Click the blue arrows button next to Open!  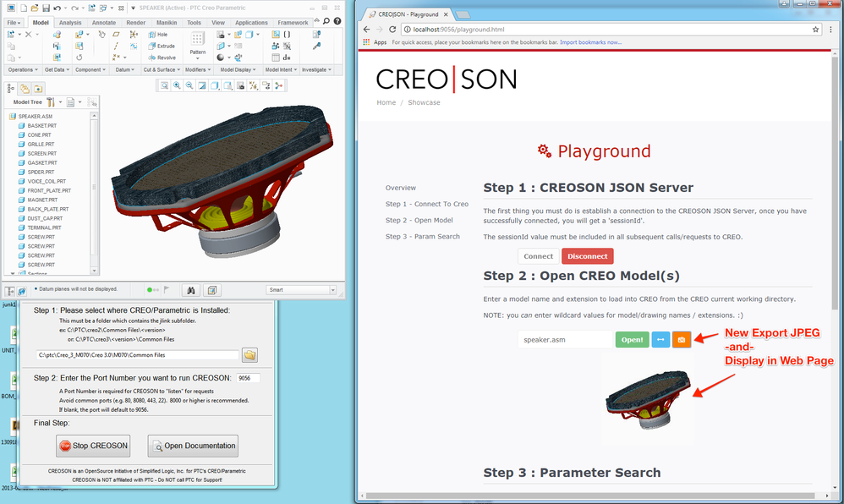(660, 340)
